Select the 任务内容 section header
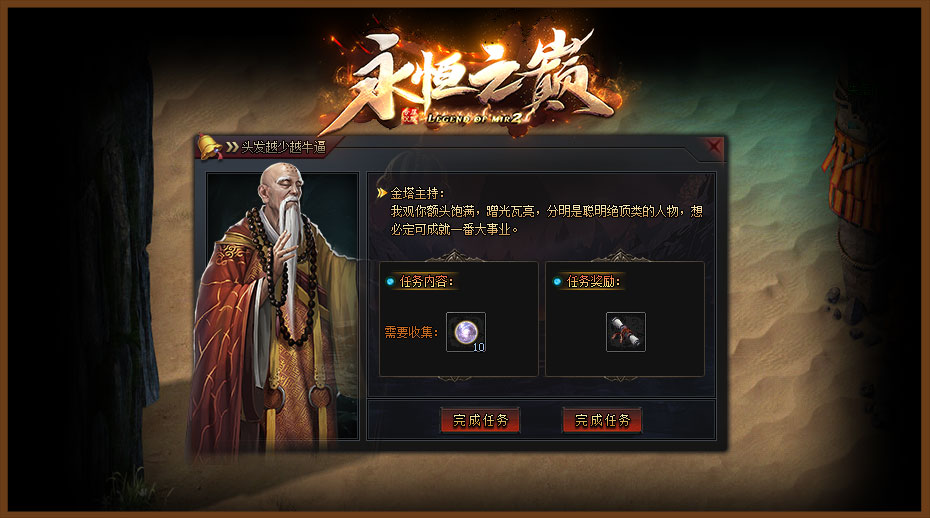 click(x=427, y=281)
